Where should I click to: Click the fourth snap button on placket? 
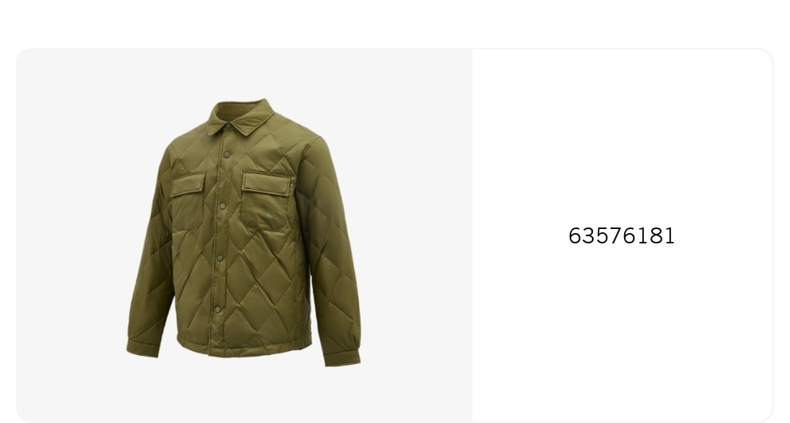click(220, 258)
